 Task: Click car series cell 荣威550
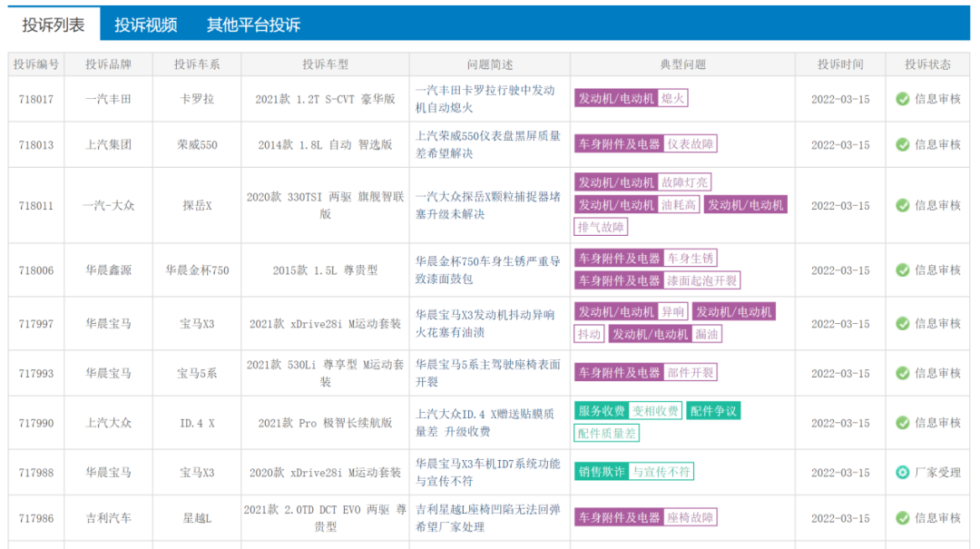pyautogui.click(x=197, y=144)
